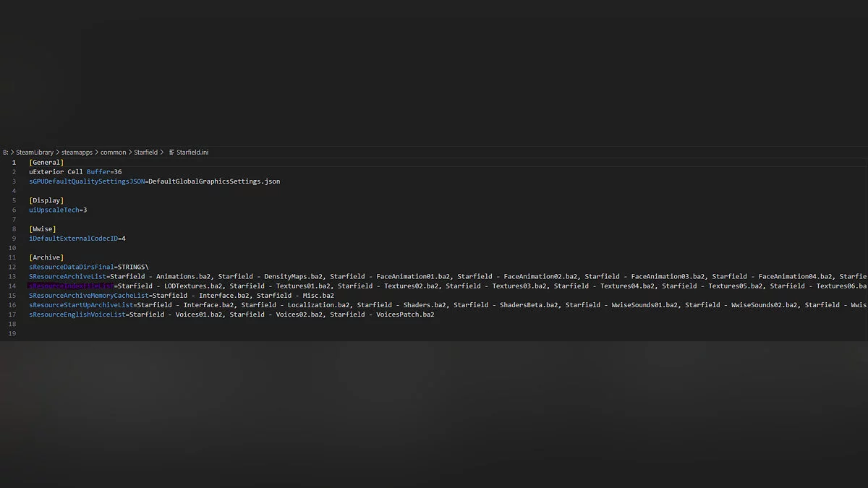The height and width of the screenshot is (488, 868).
Task: Place cursor on the [Archive] section header
Action: [46, 257]
